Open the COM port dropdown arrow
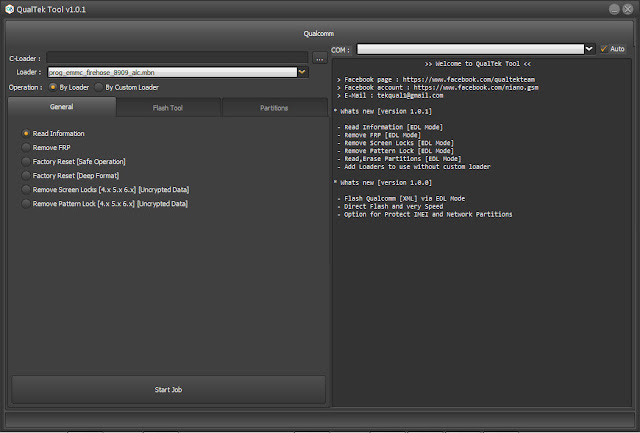This screenshot has width=640, height=433. [589, 49]
